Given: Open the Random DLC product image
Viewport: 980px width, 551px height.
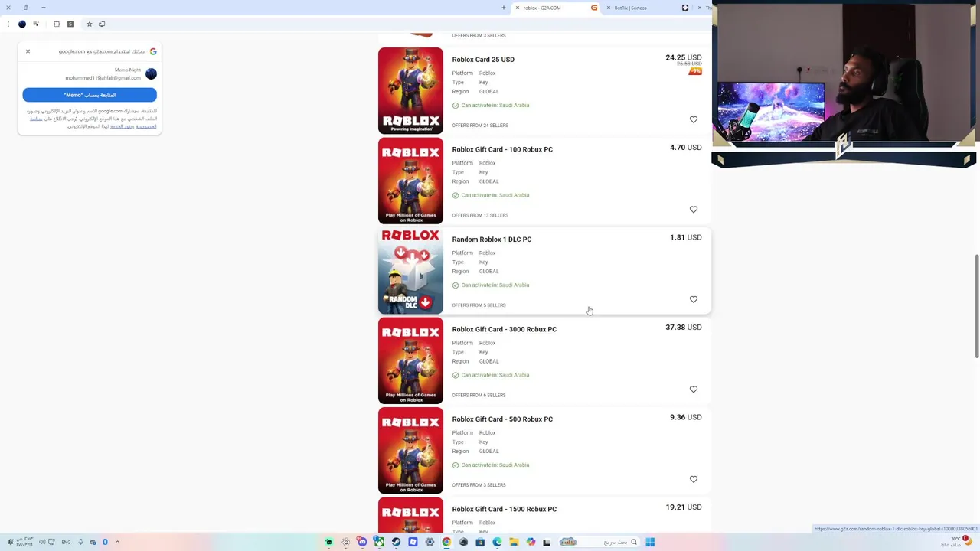Looking at the screenshot, I should (410, 271).
